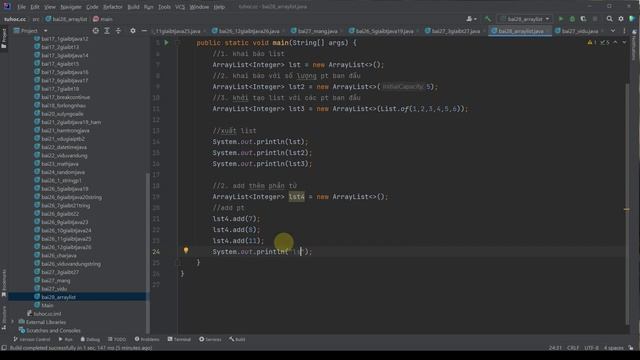Click the Debug bug icon in toolbar
The image size is (640, 360).
[572, 19]
